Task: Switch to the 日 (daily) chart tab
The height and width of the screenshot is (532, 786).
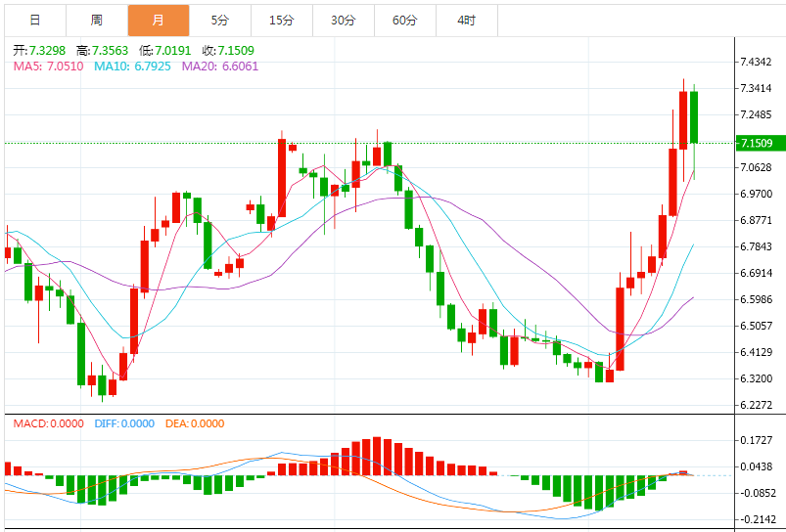Action: [35, 20]
